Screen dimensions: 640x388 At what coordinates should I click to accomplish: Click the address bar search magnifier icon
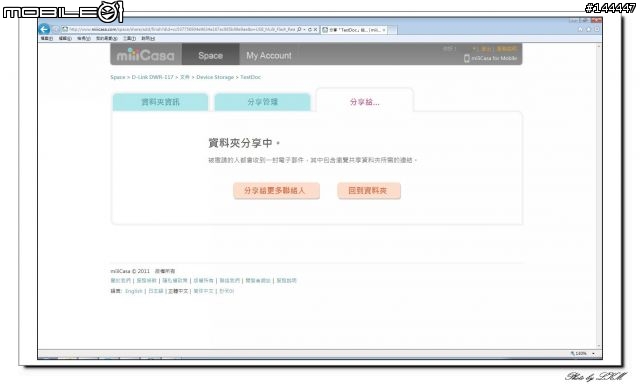299,30
